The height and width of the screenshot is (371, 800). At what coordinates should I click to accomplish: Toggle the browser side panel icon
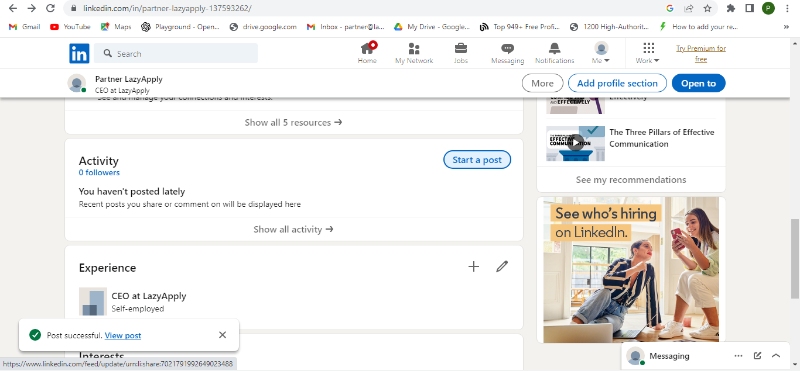749,8
